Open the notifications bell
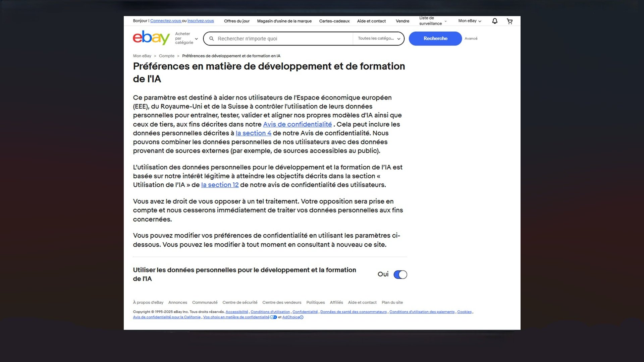 [x=494, y=21]
